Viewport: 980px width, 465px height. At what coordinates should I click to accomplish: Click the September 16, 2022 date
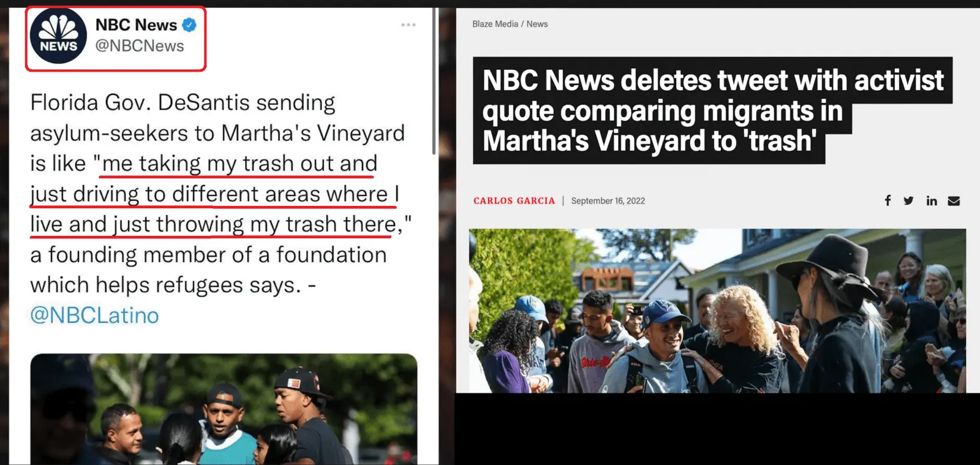pyautogui.click(x=608, y=201)
